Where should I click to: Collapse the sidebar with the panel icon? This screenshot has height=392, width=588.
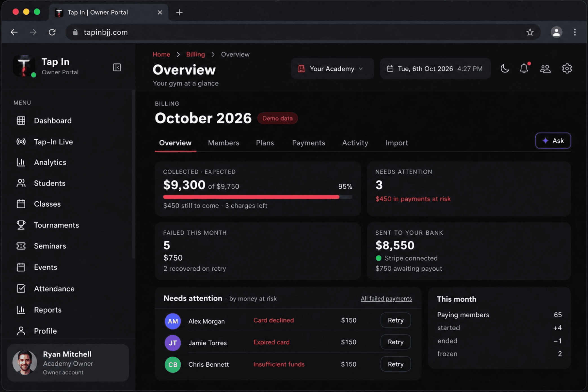click(117, 67)
